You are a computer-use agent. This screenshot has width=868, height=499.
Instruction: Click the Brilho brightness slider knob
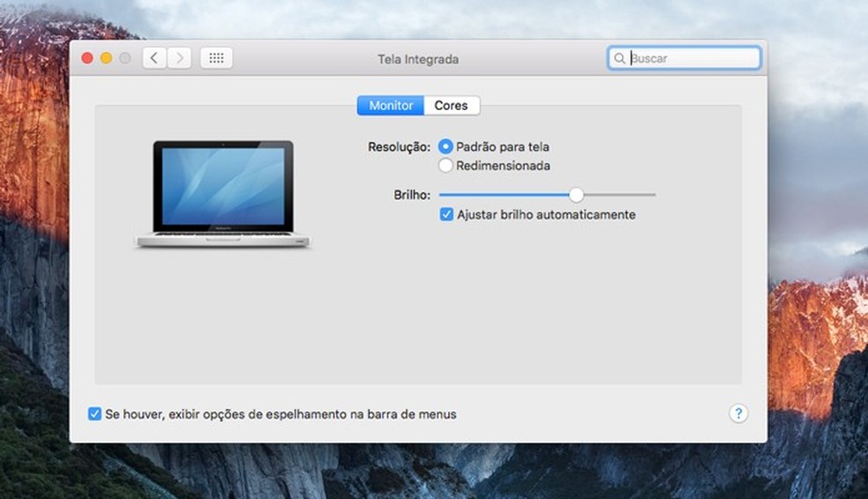pyautogui.click(x=576, y=195)
